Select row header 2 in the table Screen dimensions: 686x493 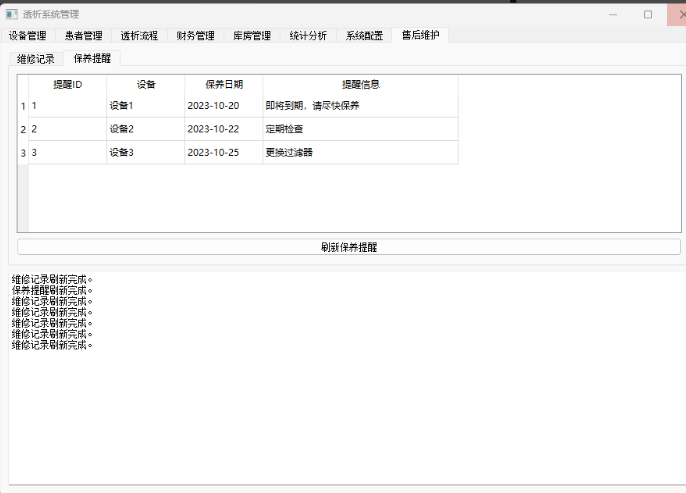pyautogui.click(x=23, y=129)
